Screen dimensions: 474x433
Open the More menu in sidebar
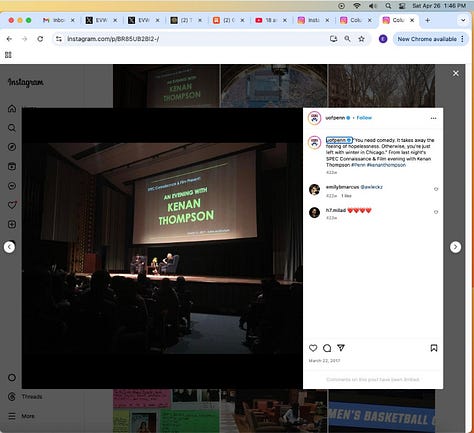pyautogui.click(x=21, y=416)
